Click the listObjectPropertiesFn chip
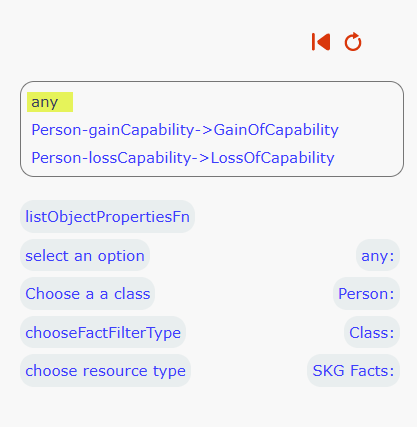The width and height of the screenshot is (417, 427). [107, 217]
